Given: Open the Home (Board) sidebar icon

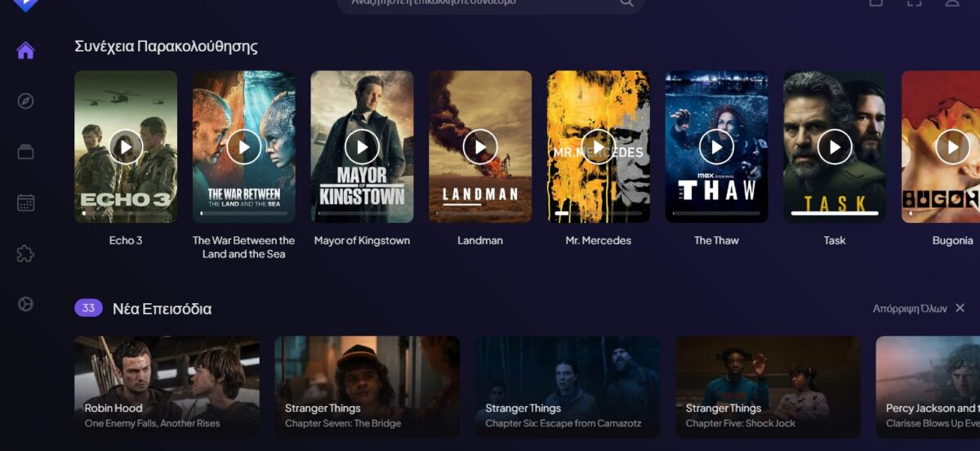Looking at the screenshot, I should pyautogui.click(x=25, y=51).
